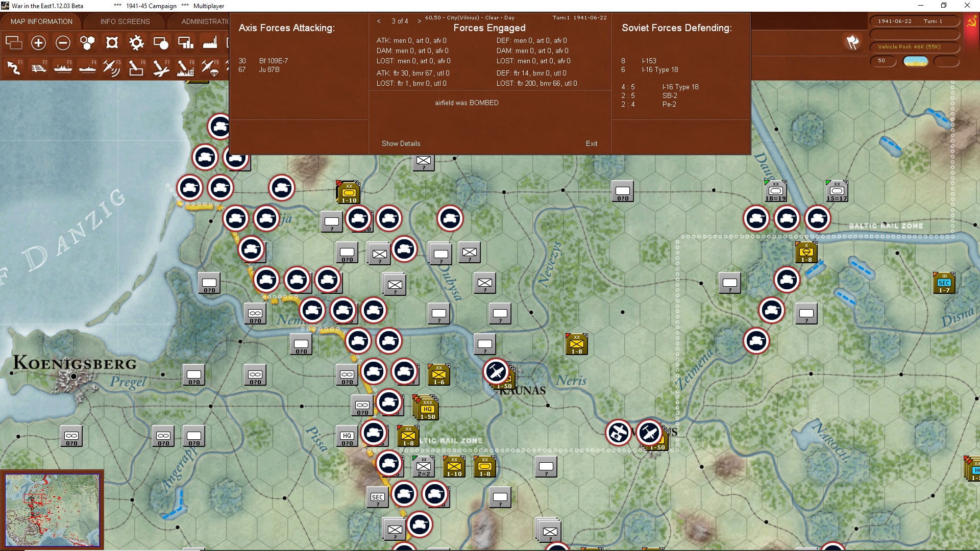Viewport: 980px width, 551px height.
Task: Click the Ju 87B attacker line
Action: tap(259, 69)
